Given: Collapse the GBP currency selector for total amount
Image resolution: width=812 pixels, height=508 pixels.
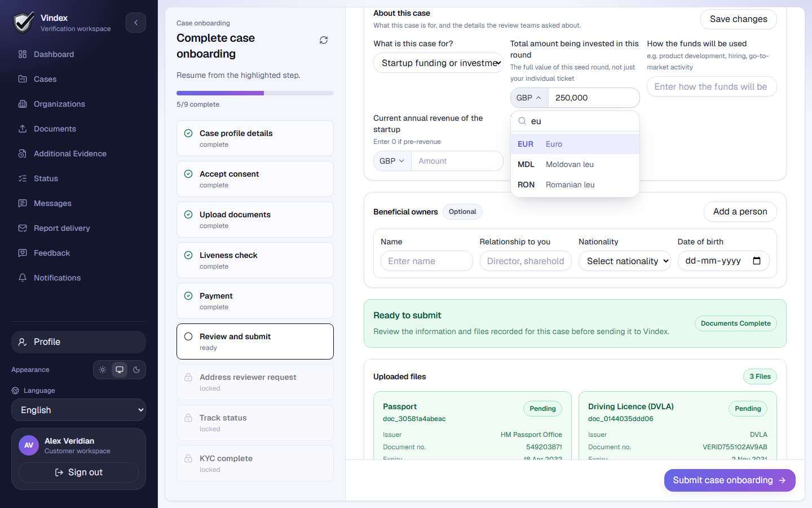Looking at the screenshot, I should coord(529,98).
